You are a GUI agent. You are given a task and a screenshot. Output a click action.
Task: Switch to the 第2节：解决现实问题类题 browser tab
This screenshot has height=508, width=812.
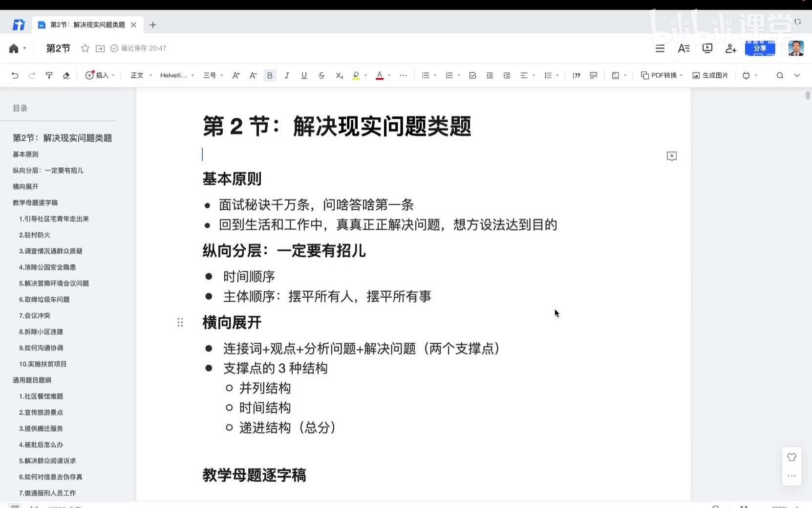click(x=87, y=25)
